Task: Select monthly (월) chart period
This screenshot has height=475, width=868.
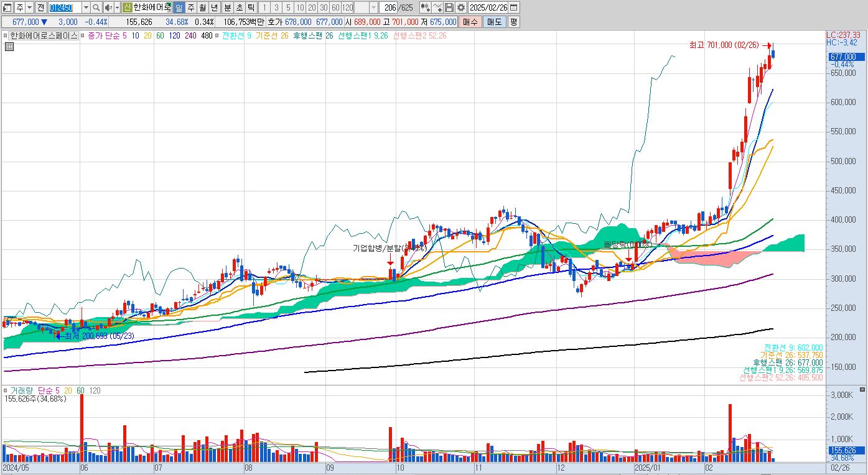Action: tap(203, 7)
